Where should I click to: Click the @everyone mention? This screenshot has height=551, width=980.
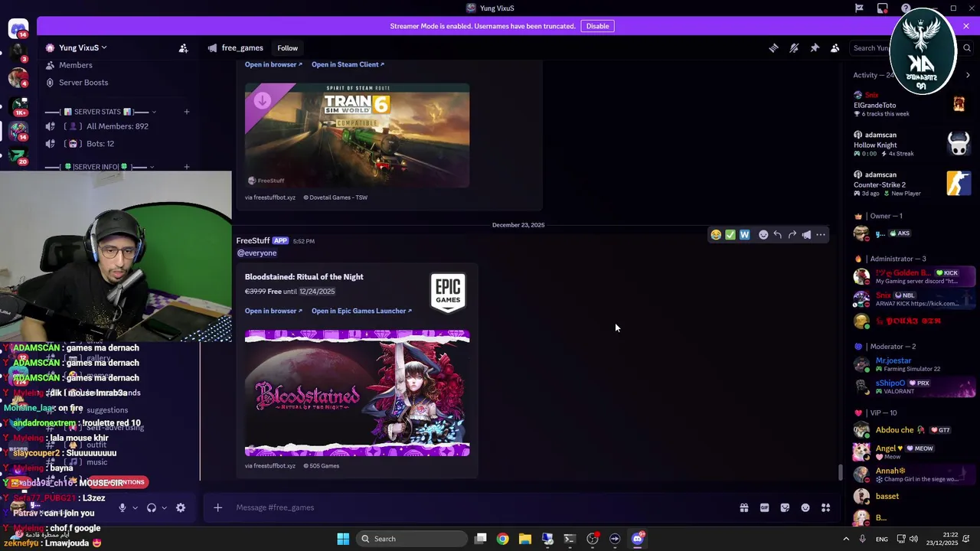[256, 253]
